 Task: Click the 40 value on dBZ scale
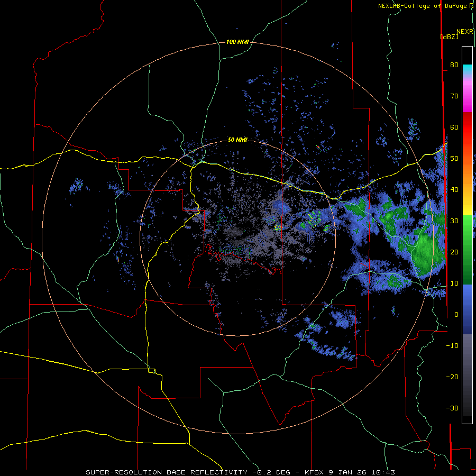click(454, 190)
